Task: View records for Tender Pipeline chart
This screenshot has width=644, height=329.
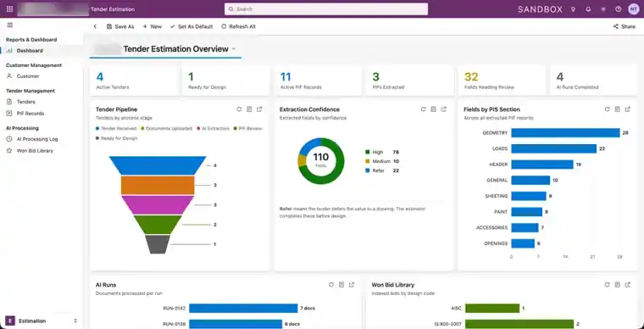Action: [249, 109]
